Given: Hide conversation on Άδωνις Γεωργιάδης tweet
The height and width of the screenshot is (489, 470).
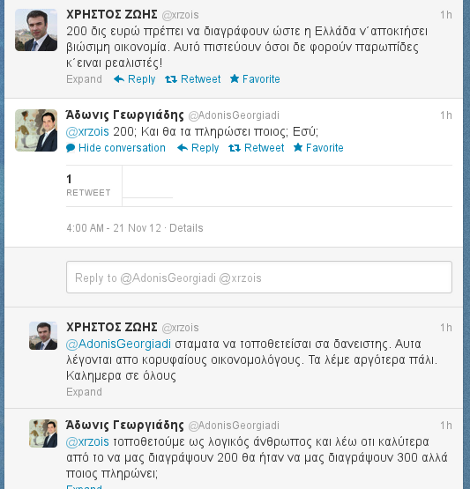Looking at the screenshot, I should [x=116, y=148].
